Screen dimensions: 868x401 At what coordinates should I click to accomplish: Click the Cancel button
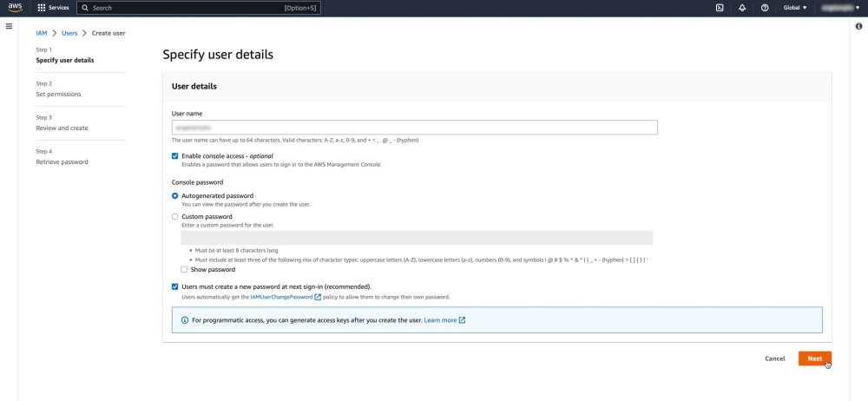[775, 358]
